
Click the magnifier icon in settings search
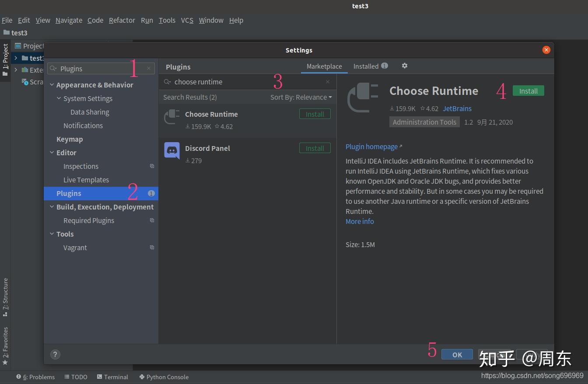(x=53, y=69)
